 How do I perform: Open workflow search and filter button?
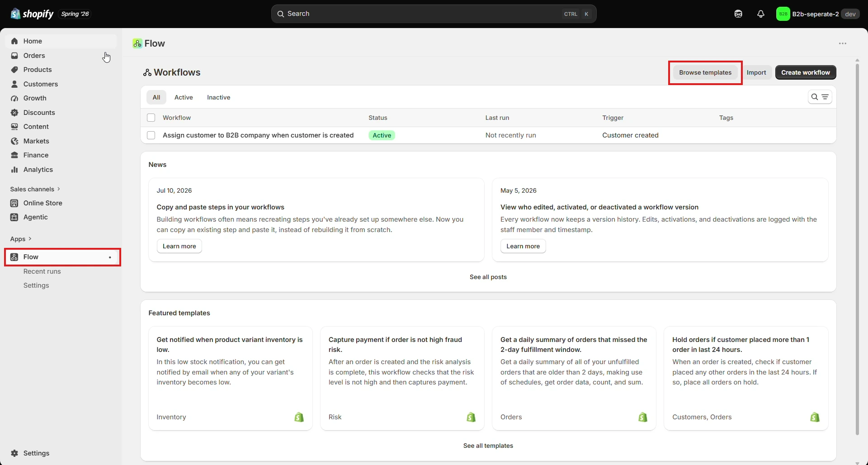[820, 97]
